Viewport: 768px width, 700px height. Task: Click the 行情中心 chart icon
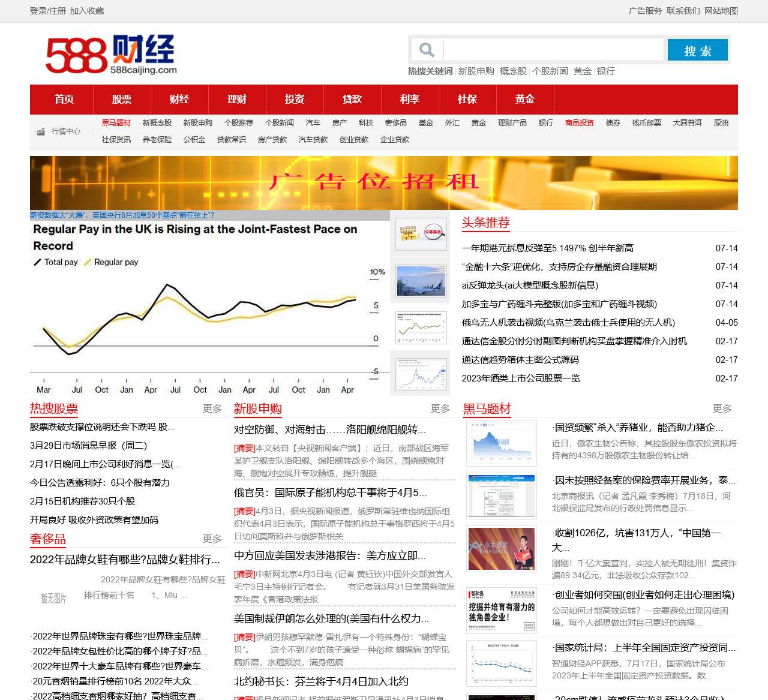(41, 131)
